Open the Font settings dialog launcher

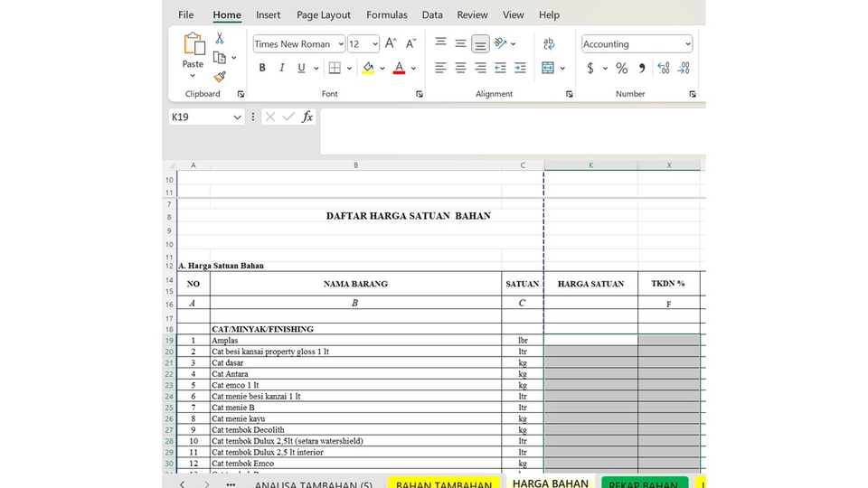click(x=419, y=94)
